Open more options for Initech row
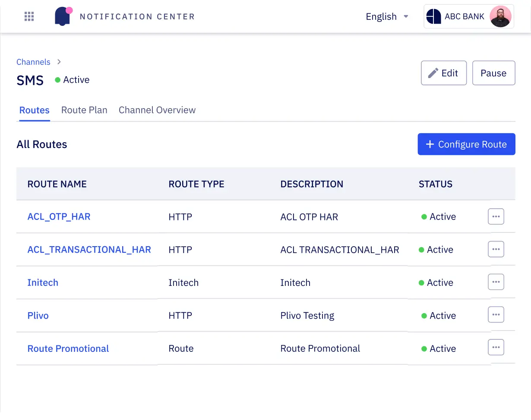This screenshot has height=420, width=531. tap(496, 282)
